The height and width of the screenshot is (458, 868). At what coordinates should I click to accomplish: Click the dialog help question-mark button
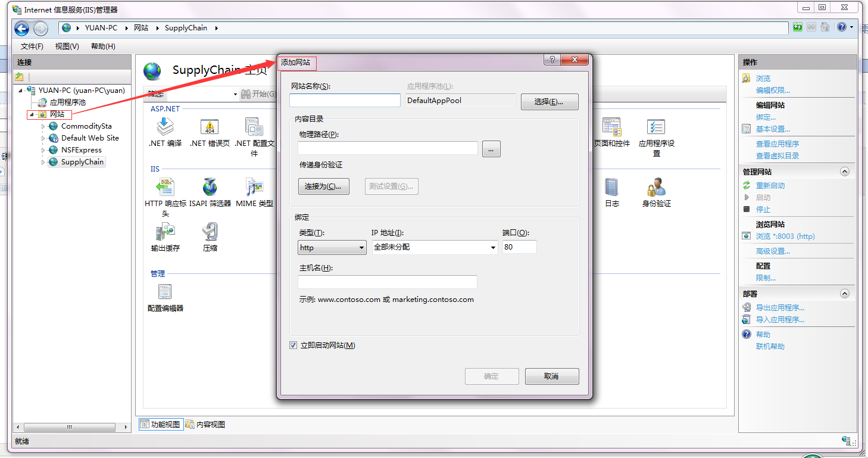click(x=552, y=60)
